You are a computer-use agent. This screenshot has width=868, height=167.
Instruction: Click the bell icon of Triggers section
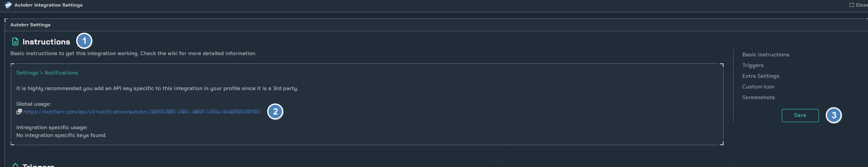(15, 165)
